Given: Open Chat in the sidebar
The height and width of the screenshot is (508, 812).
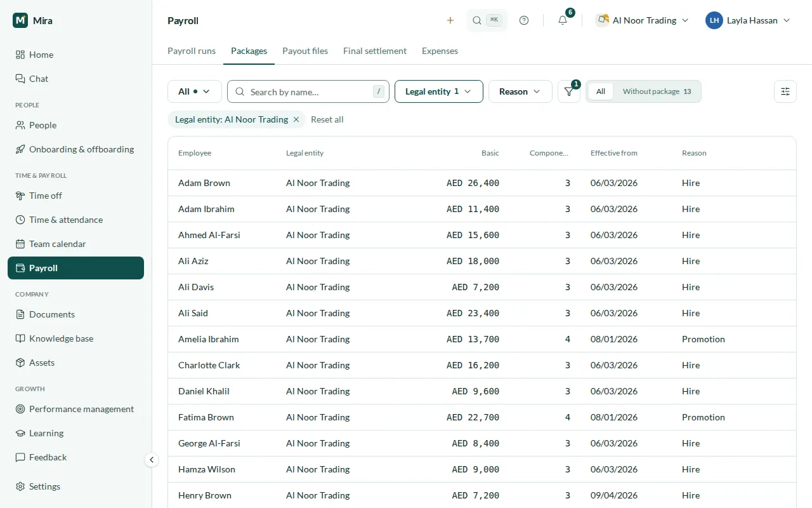Looking at the screenshot, I should [75, 79].
